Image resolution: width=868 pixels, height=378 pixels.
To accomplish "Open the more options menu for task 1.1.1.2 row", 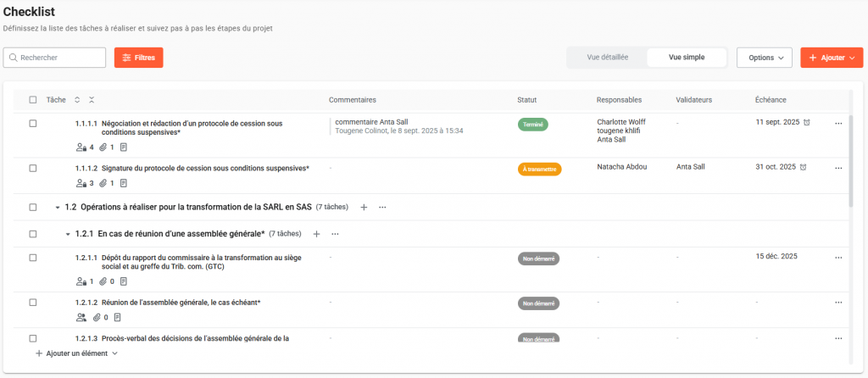I will point(838,168).
